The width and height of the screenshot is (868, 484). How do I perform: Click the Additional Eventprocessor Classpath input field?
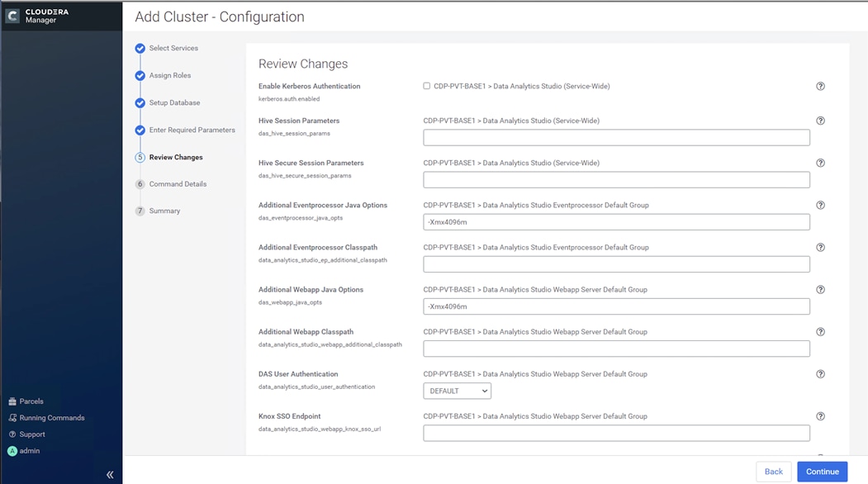click(616, 264)
